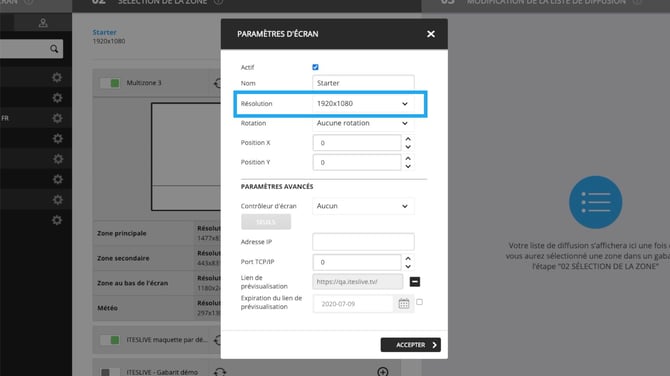Click the Port TCP/IP input field
Screen dimensions: 670x376
coord(357,262)
